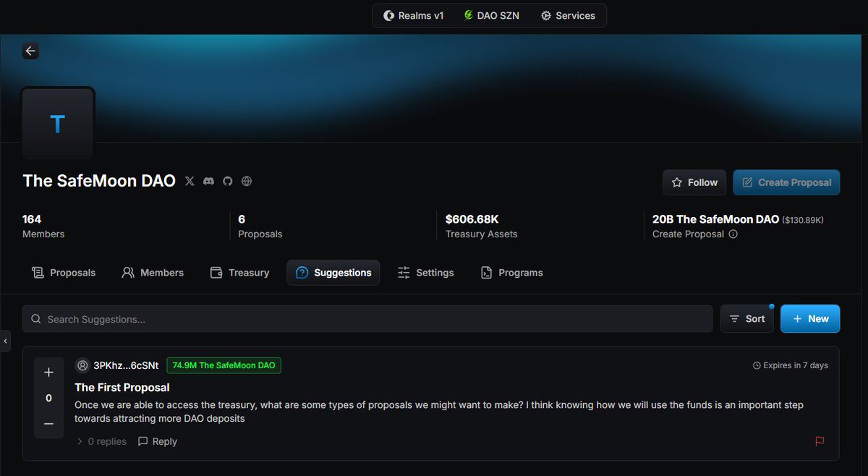Select the Suggestions tab
868x476 pixels.
333,273
